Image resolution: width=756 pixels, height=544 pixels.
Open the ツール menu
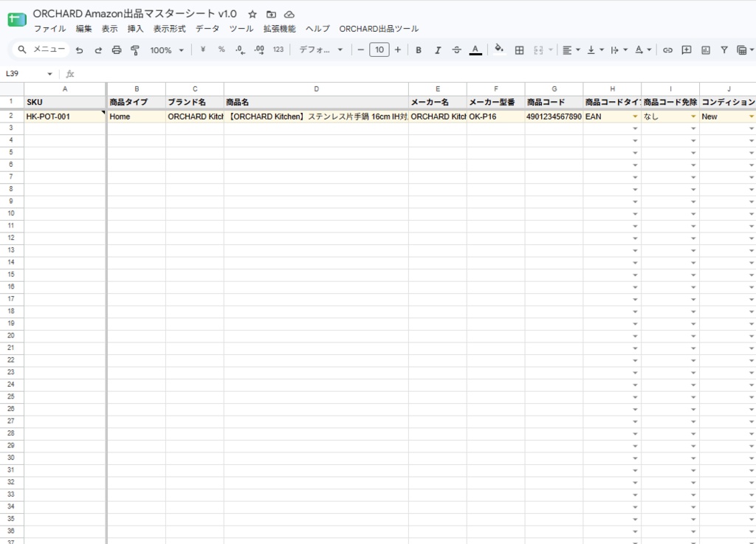(x=241, y=29)
